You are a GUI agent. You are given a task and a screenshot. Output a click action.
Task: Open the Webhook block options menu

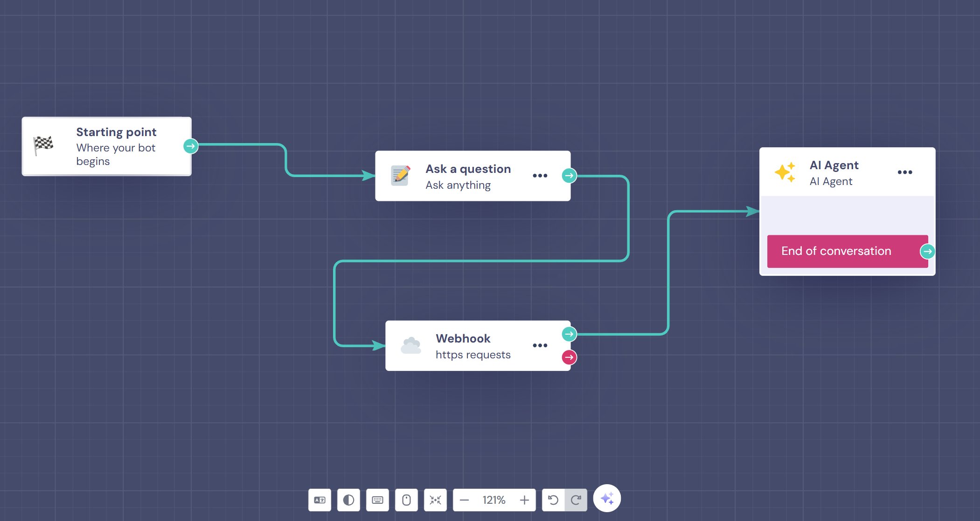(540, 345)
